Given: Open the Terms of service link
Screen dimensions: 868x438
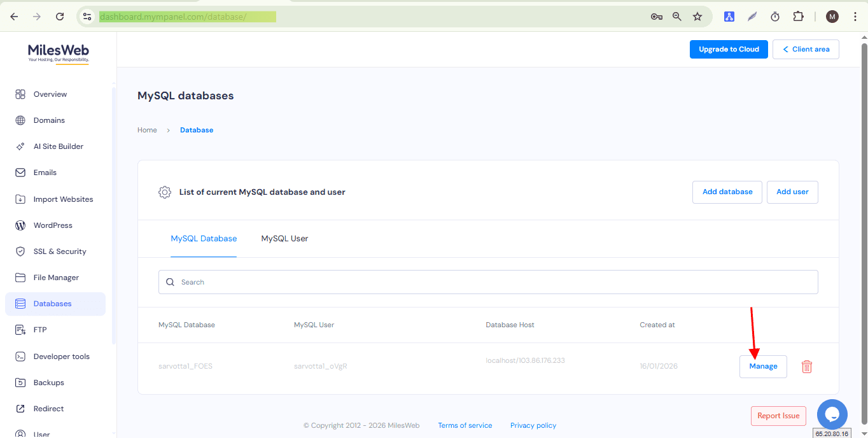Looking at the screenshot, I should [465, 425].
